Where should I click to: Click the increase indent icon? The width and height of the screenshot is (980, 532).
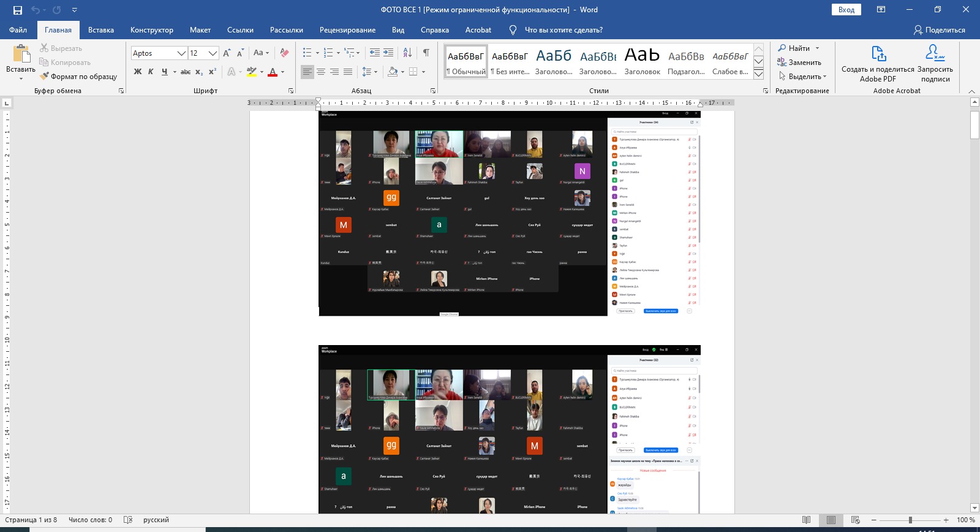[x=388, y=53]
